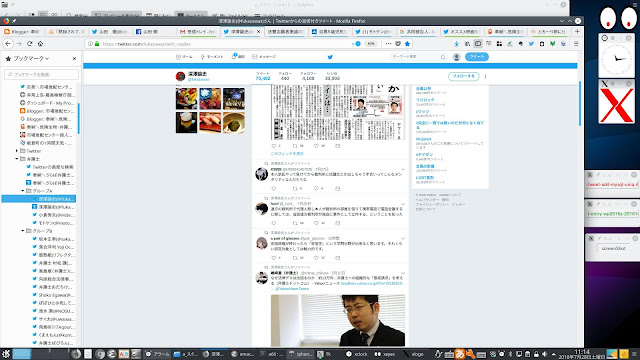
Task: Expand the Twitter bookmark folder
Action: pyautogui.click(x=17, y=151)
